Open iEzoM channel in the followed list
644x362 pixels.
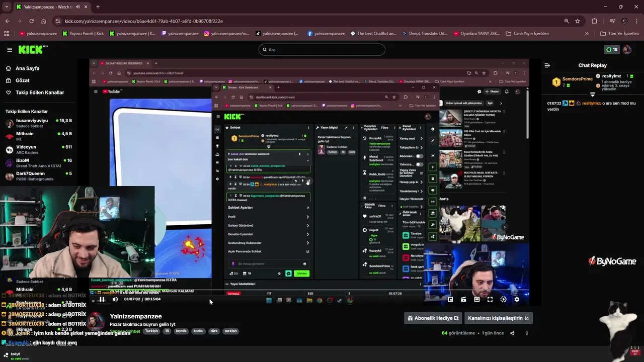38,163
